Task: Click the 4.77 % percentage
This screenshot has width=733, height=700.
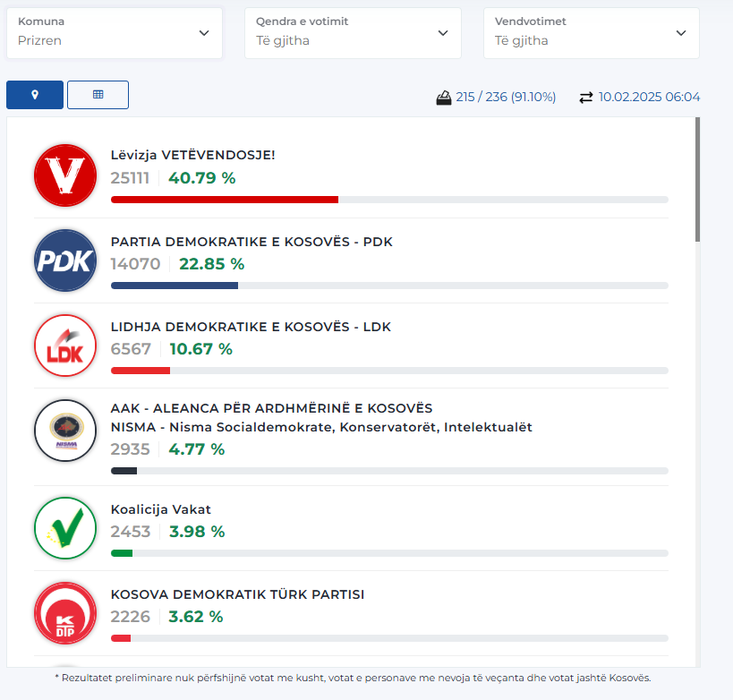Action: [x=197, y=449]
